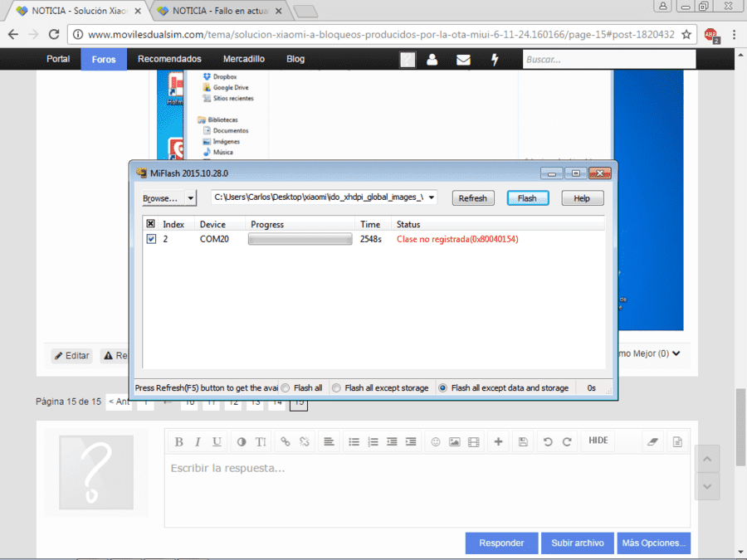Viewport: 747px width, 560px height.
Task: Open the inbox envelope icon
Action: pyautogui.click(x=463, y=60)
